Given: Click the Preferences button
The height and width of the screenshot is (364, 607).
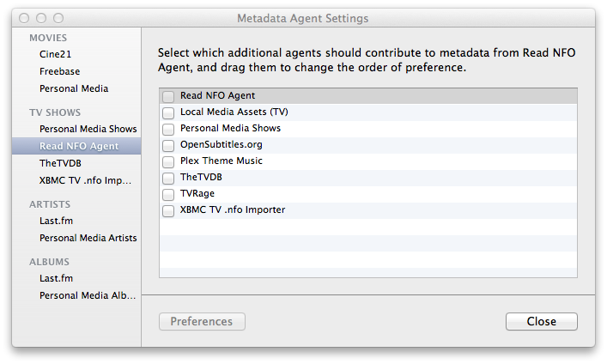Looking at the screenshot, I should (x=202, y=322).
